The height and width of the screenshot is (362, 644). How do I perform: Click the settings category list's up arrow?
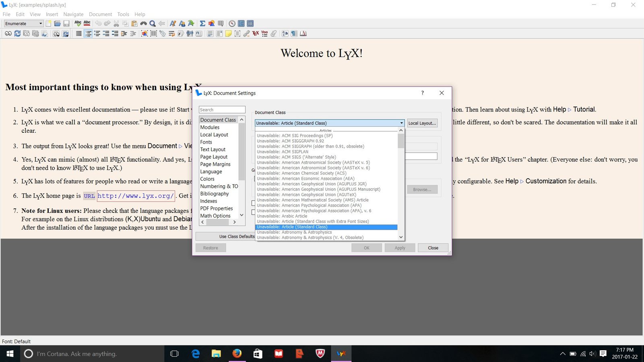tap(242, 120)
